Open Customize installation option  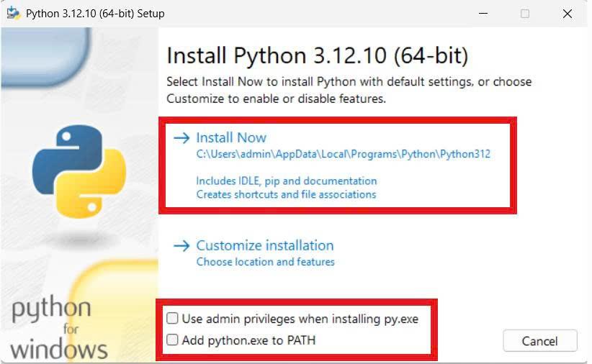pyautogui.click(x=264, y=245)
